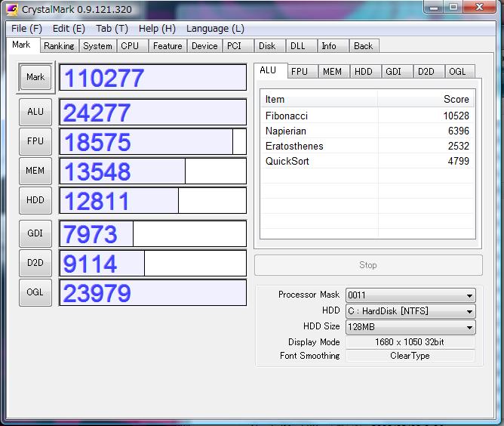Run the FPU benchmark button

coord(35,141)
